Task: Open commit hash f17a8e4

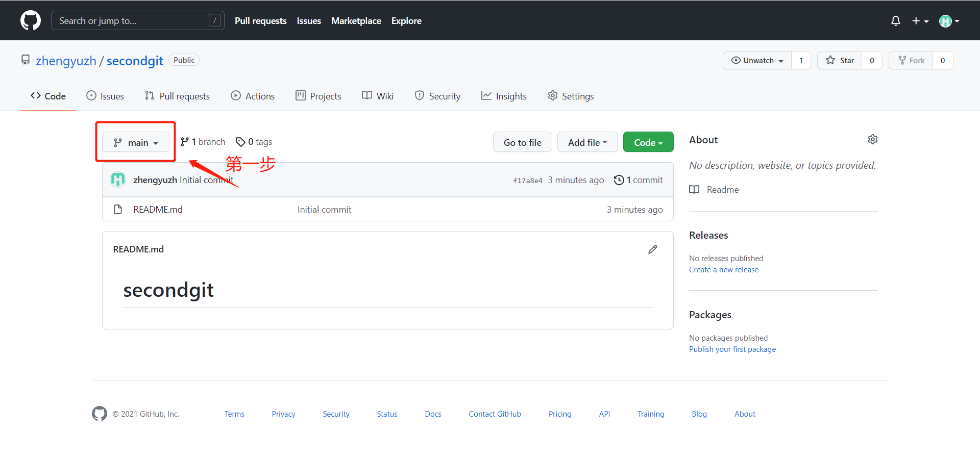Action: [x=528, y=181]
